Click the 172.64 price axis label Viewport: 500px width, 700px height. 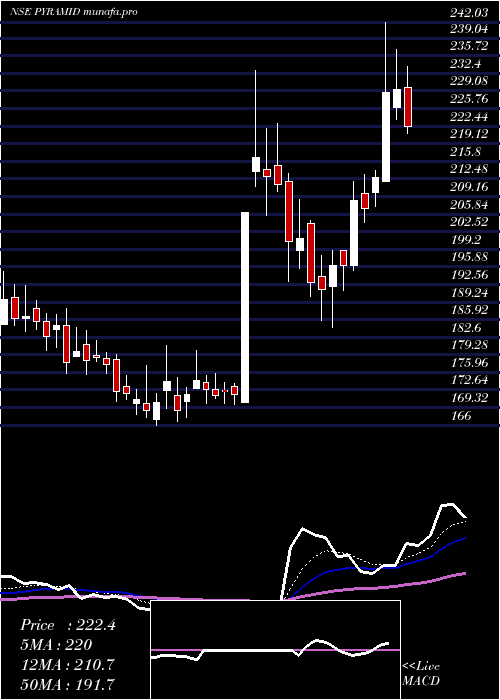pyautogui.click(x=469, y=380)
